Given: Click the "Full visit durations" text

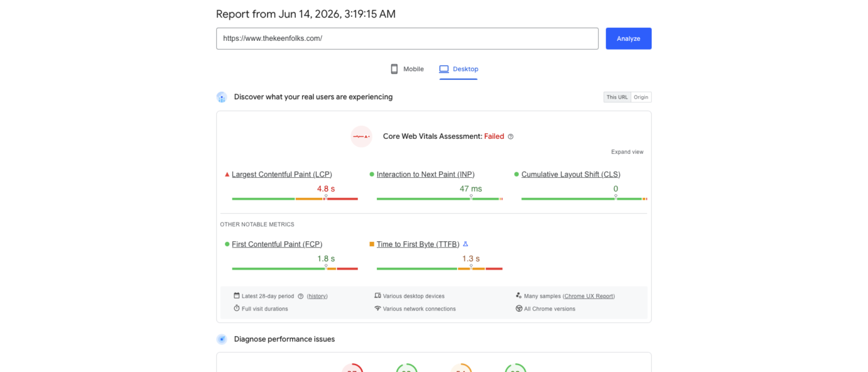Looking at the screenshot, I should (265, 309).
